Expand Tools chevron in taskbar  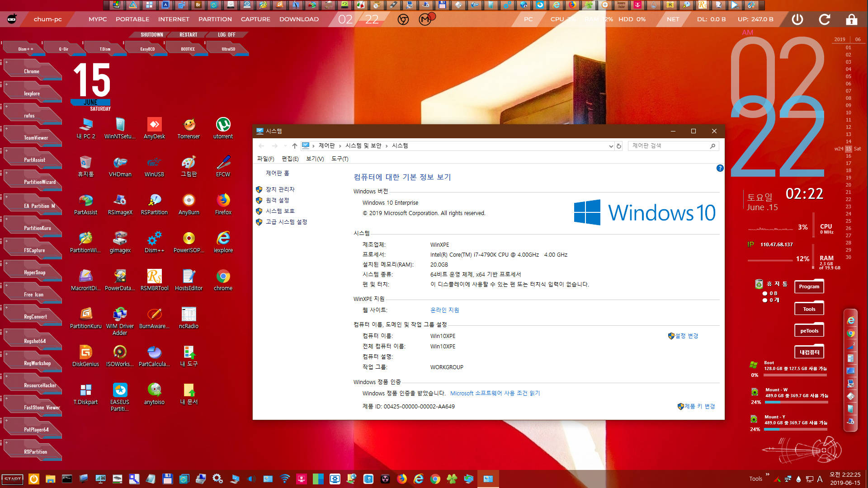767,474
